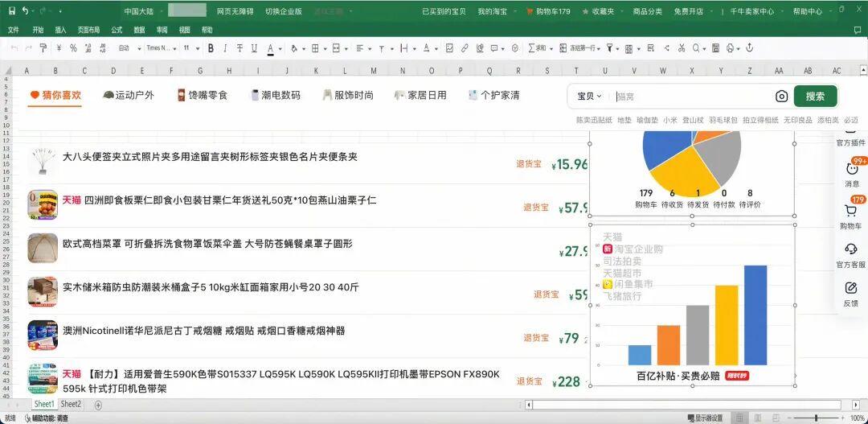Click the insert chart icon

pyautogui.click(x=479, y=48)
